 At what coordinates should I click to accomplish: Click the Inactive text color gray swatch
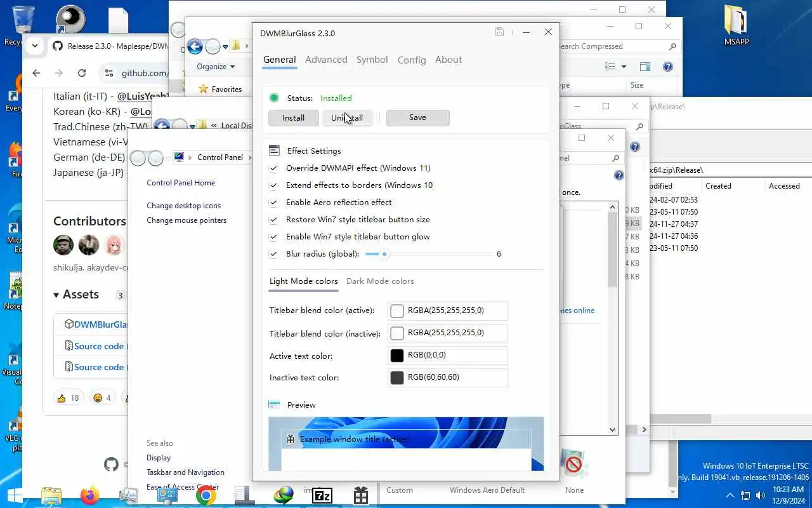pos(397,378)
